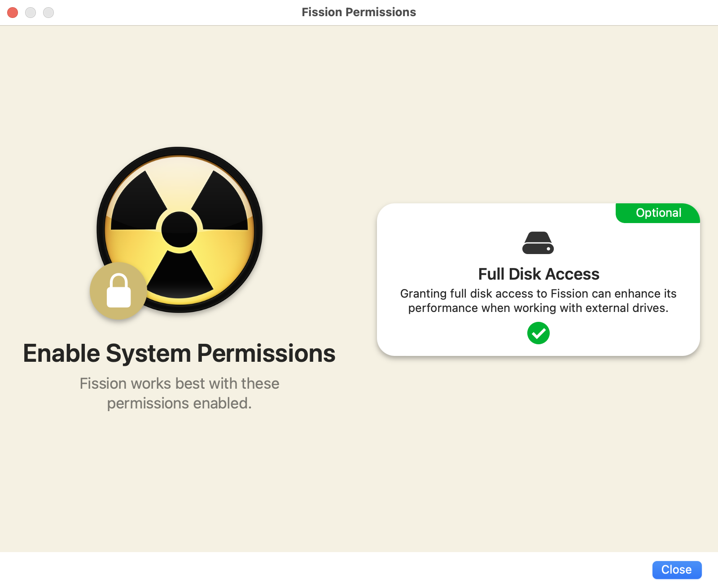The image size is (718, 588).
Task: Click the black center dot of radiation symbol
Action: coord(179,229)
